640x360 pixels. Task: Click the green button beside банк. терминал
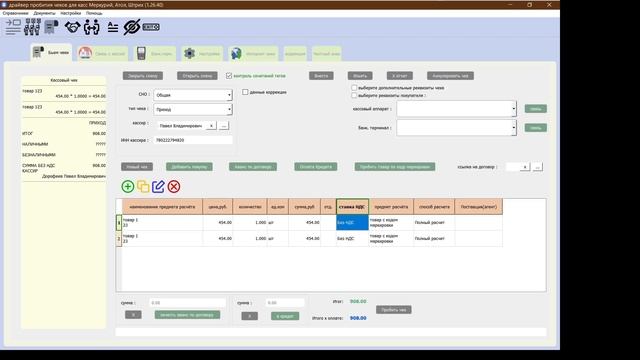pyautogui.click(x=536, y=128)
